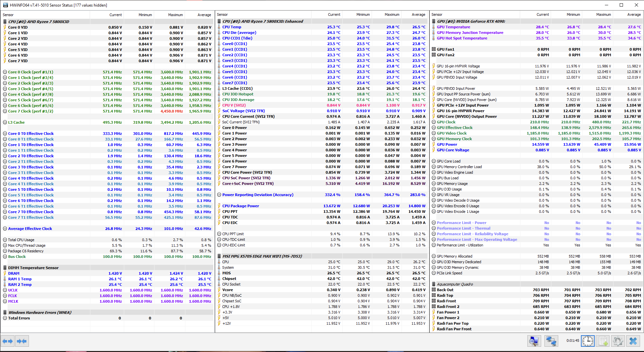Select the Package C6 Residency row
Image resolution: width=644 pixels, height=352 pixels.
107,251
